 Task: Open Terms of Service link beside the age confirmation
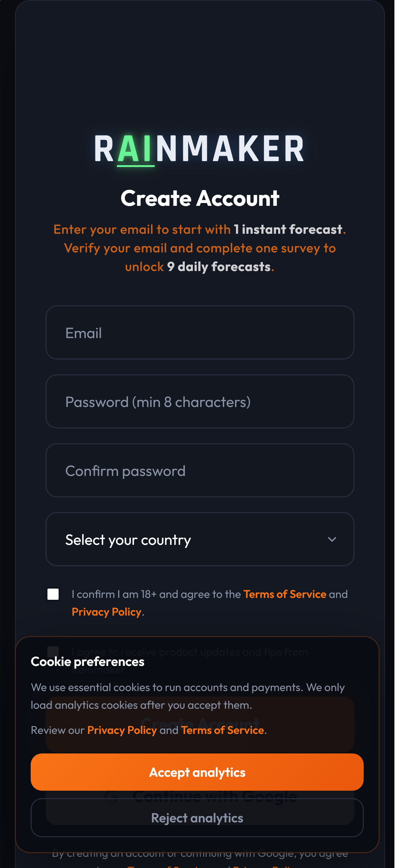coord(285,594)
